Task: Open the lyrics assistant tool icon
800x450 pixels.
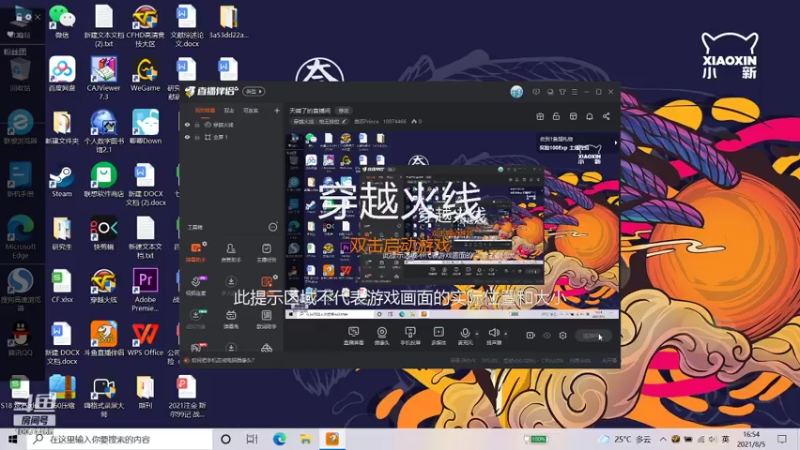Action: pyautogui.click(x=266, y=319)
